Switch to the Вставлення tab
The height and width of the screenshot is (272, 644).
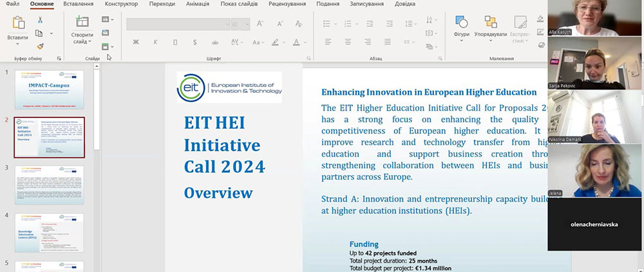(x=78, y=4)
